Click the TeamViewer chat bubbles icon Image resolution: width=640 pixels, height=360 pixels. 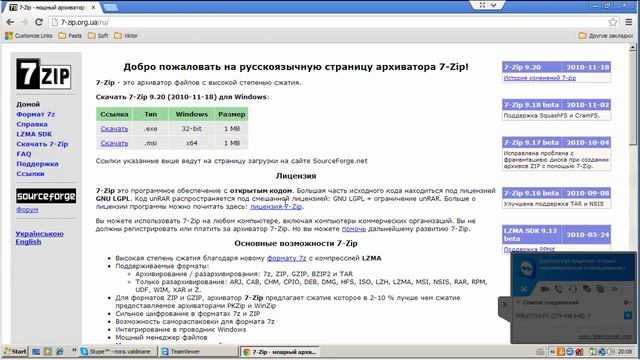(587, 289)
